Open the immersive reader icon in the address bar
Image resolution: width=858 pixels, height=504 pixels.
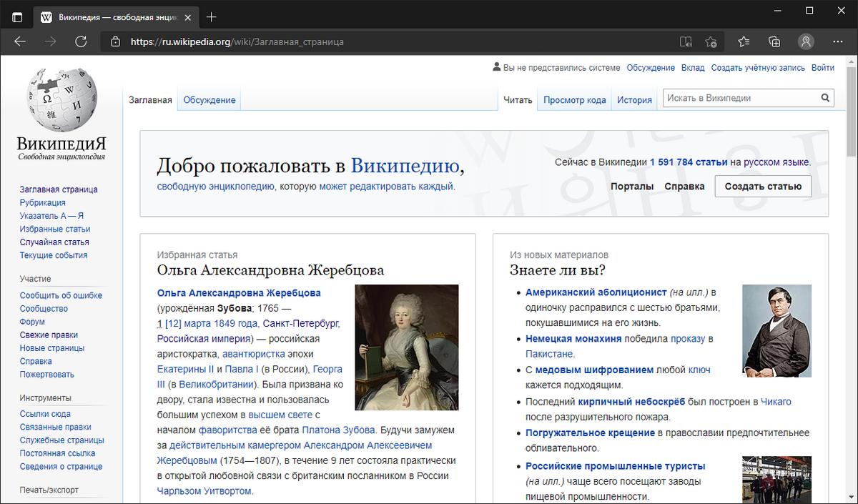coord(686,41)
